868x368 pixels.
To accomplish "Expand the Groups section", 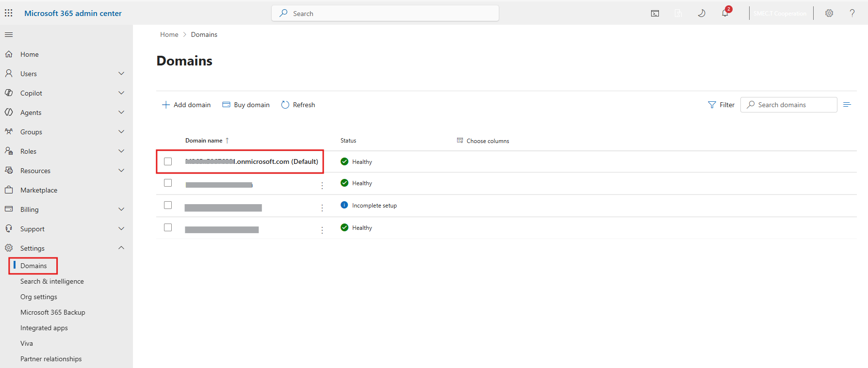I will point(121,132).
